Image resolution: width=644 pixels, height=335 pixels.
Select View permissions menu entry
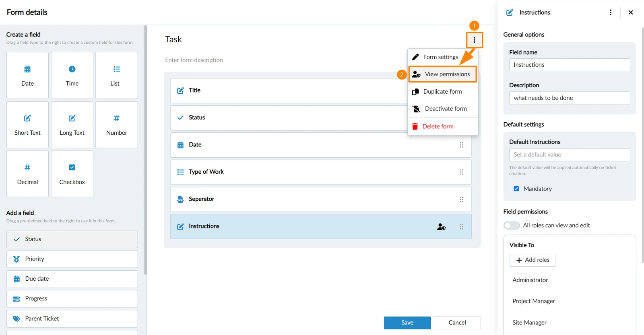[x=443, y=74]
